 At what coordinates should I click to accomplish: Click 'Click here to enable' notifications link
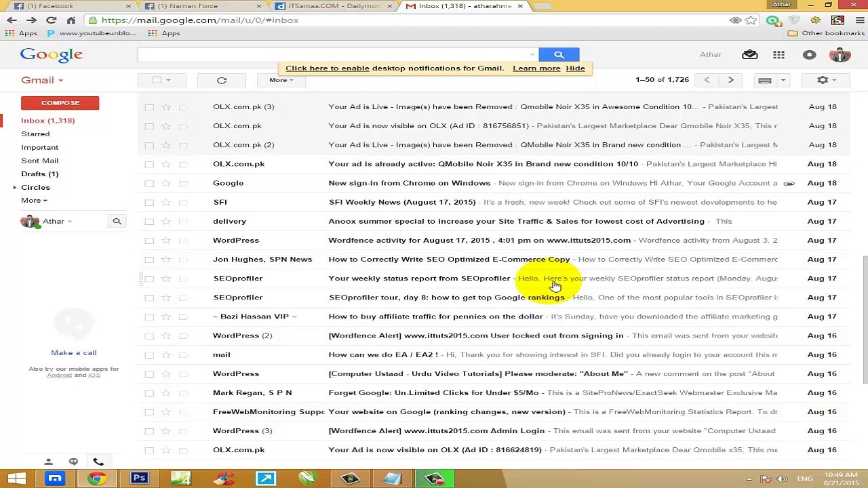pos(328,68)
